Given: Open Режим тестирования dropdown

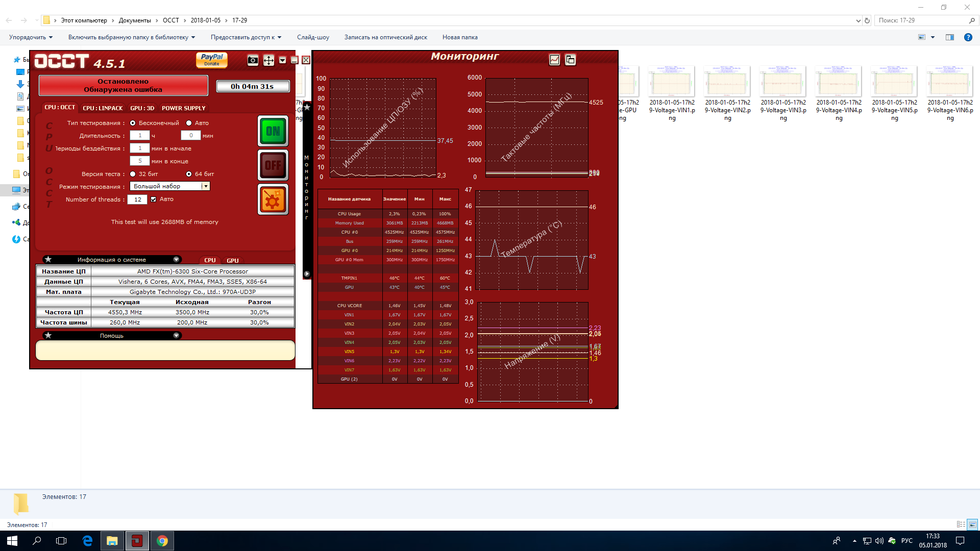Looking at the screenshot, I should (x=205, y=186).
